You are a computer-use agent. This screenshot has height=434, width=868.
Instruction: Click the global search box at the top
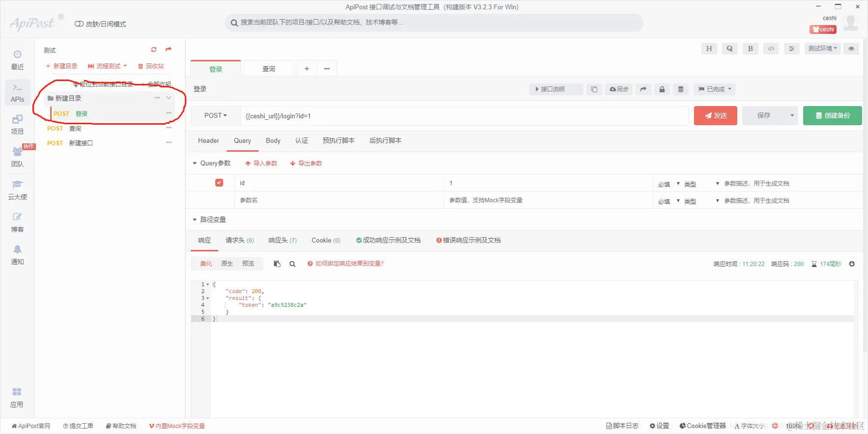click(x=434, y=23)
